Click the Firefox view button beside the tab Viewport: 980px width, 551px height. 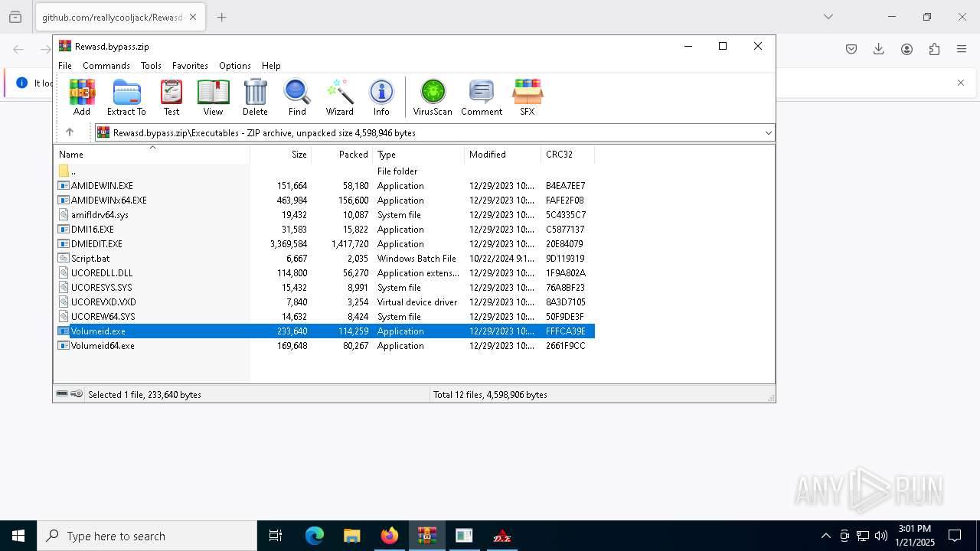pyautogui.click(x=15, y=17)
